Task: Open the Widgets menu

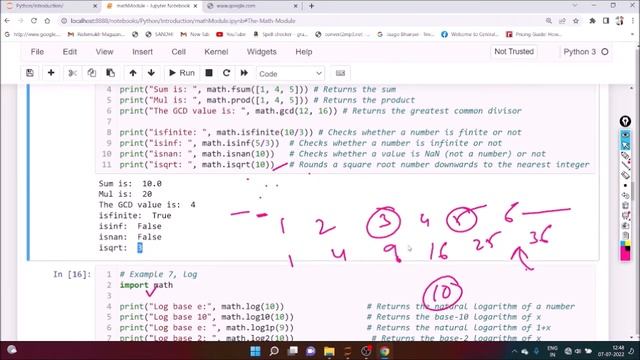Action: point(262,52)
